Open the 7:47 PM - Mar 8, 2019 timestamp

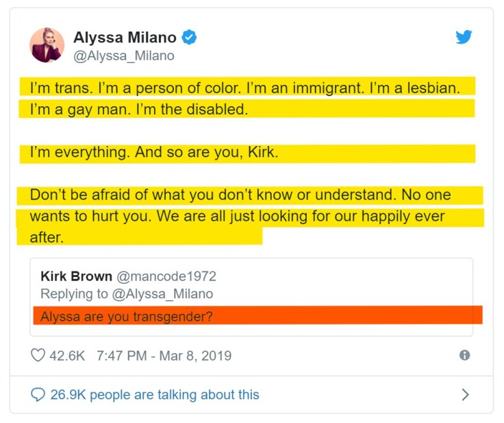[164, 355]
